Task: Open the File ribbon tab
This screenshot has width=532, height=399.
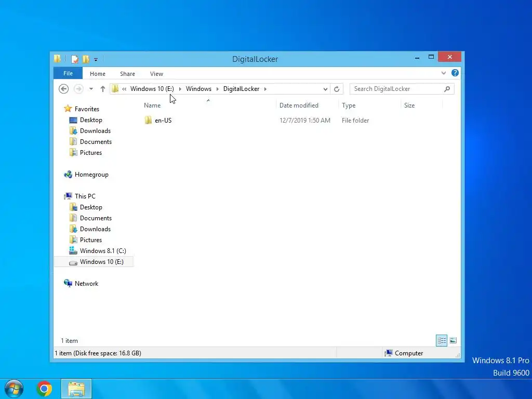Action: coord(68,73)
